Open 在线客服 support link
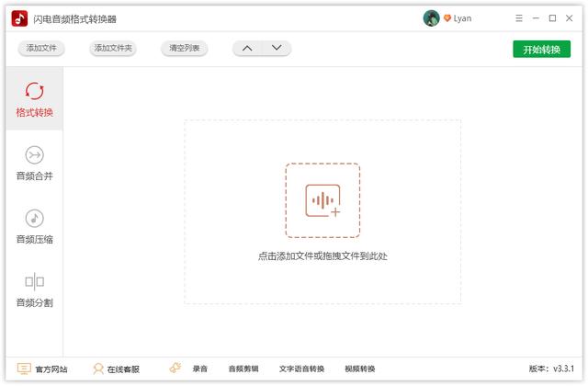 [x=123, y=369]
